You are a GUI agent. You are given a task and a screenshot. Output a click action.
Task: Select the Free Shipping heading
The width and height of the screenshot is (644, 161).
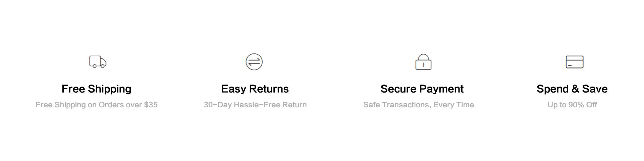point(97,89)
